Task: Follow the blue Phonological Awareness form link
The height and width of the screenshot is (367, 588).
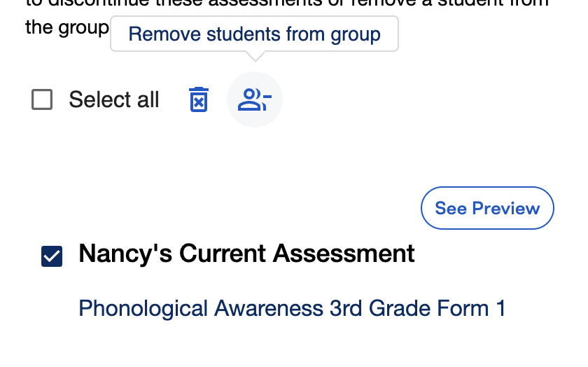Action: coord(292,308)
